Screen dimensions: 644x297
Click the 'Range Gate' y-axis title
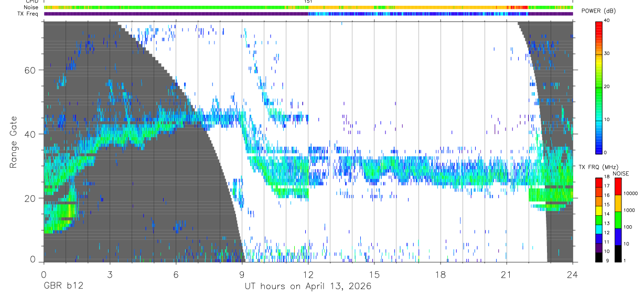click(14, 142)
